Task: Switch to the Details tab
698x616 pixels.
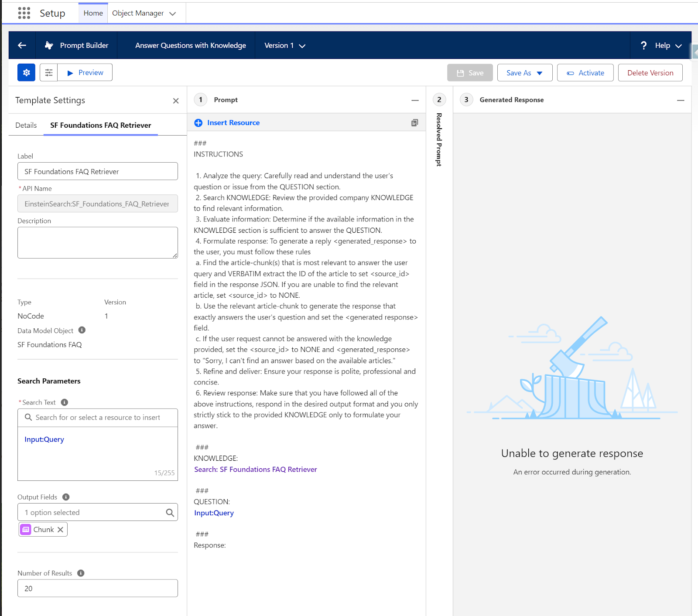Action: click(x=26, y=125)
